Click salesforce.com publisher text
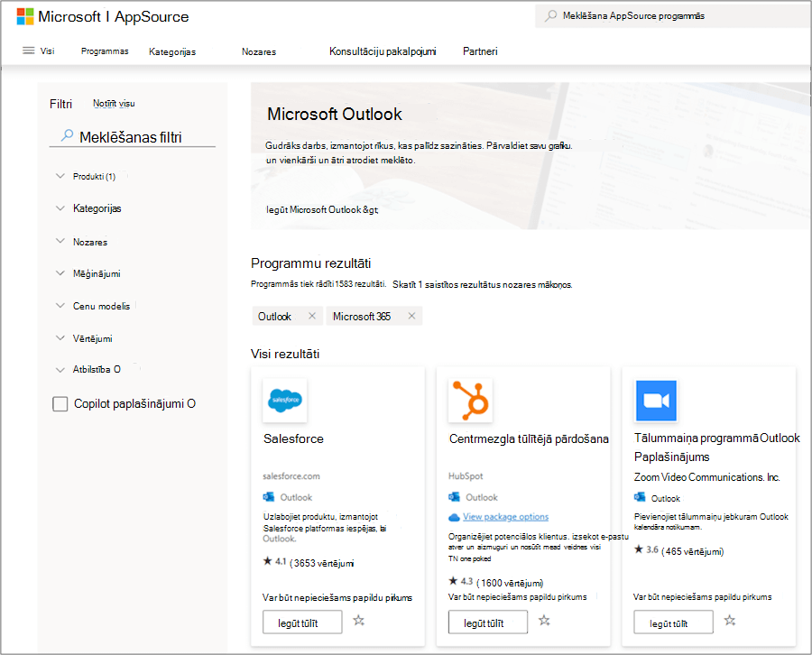The width and height of the screenshot is (812, 655). [291, 475]
